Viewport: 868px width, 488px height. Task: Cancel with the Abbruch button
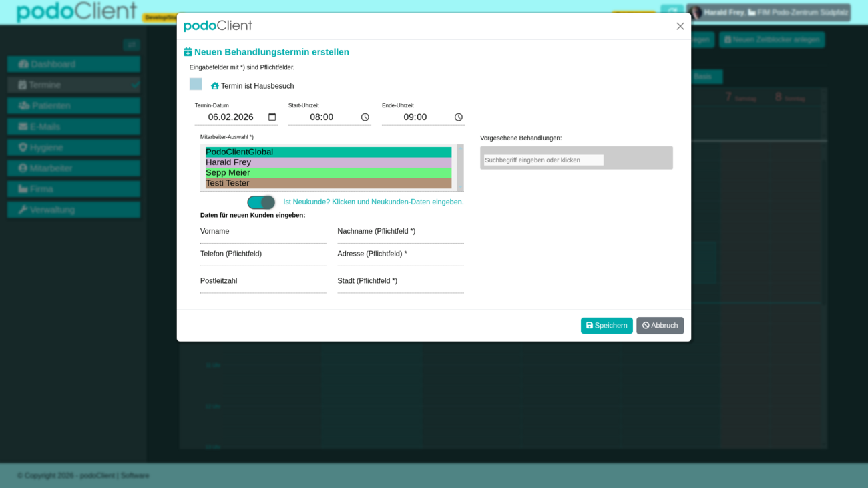[x=660, y=326]
